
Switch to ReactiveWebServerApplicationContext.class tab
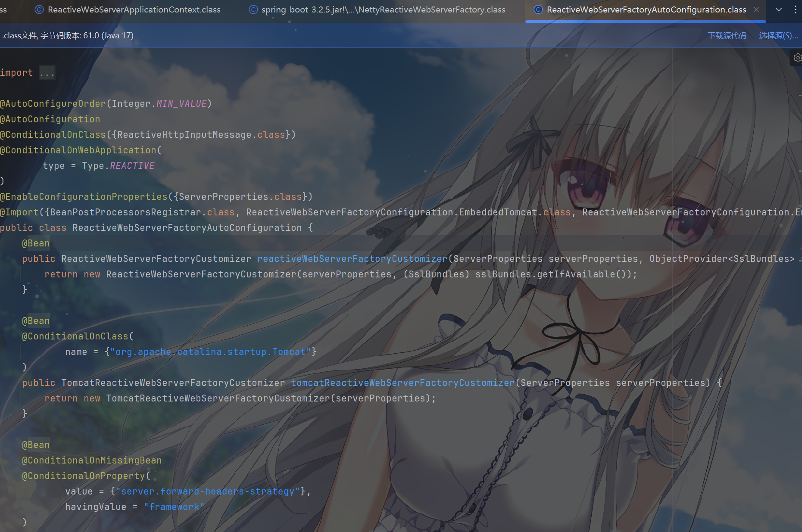(x=128, y=9)
